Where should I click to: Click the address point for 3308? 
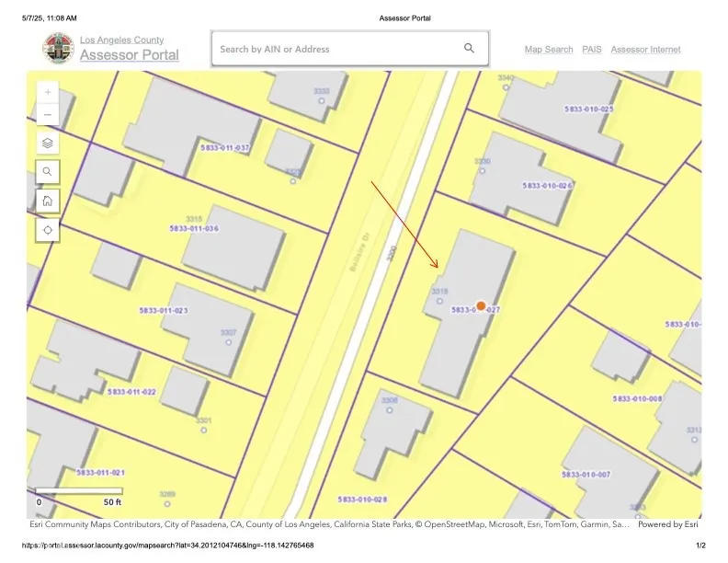390,410
